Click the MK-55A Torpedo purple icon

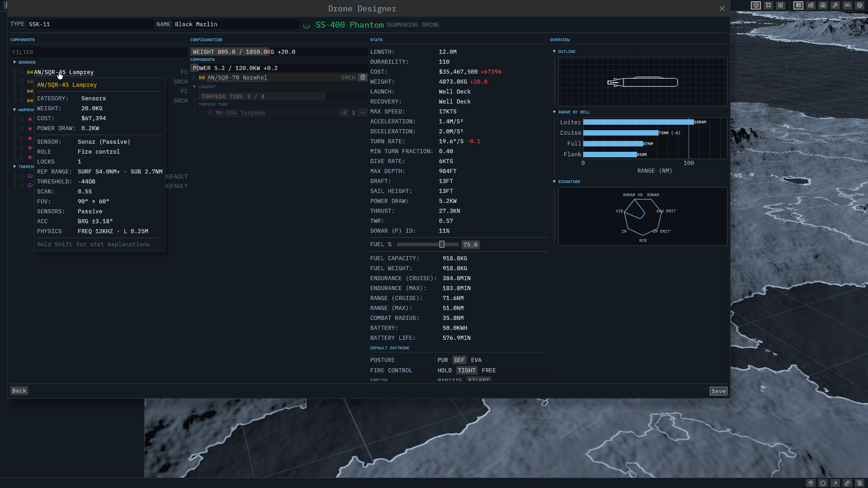coord(210,113)
